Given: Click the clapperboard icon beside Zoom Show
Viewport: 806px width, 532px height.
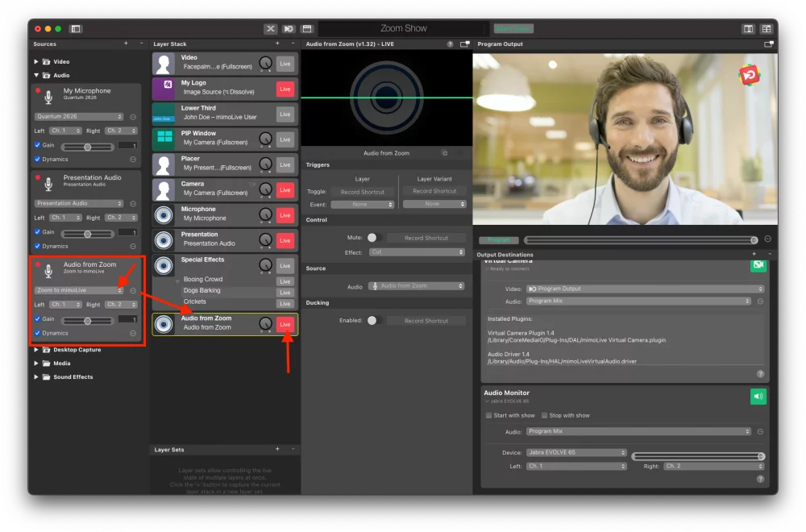Looking at the screenshot, I should point(307,29).
